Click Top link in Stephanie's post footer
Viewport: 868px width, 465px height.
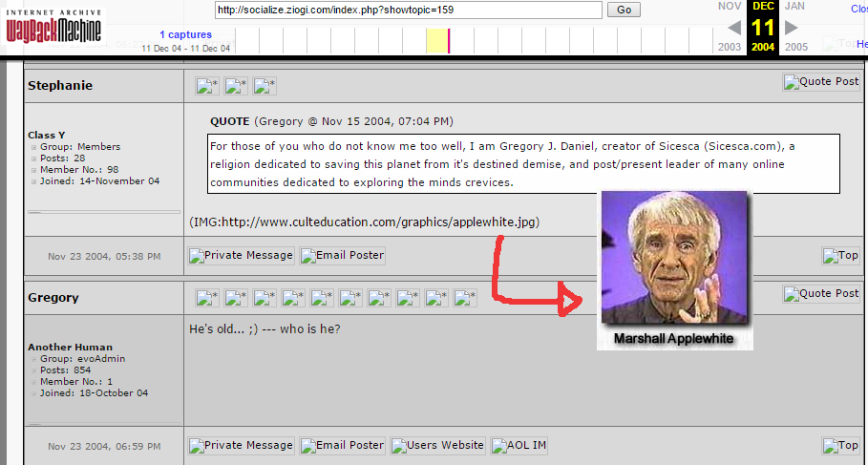point(840,256)
